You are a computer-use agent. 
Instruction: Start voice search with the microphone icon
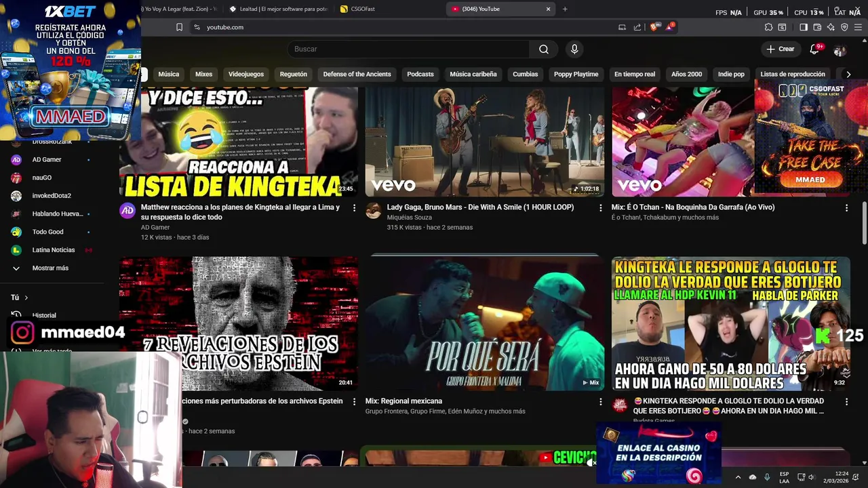[x=574, y=49]
